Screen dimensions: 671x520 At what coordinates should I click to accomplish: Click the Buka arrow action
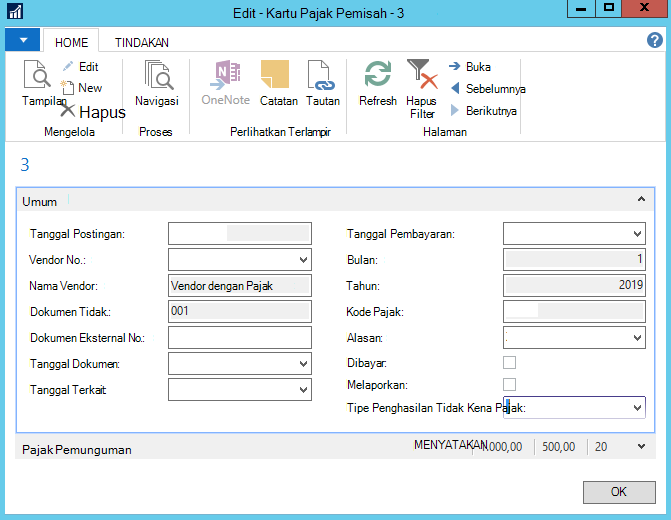469,67
